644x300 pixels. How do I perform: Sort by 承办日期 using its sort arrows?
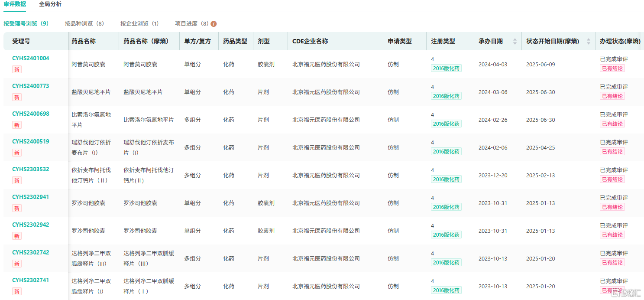pos(515,41)
